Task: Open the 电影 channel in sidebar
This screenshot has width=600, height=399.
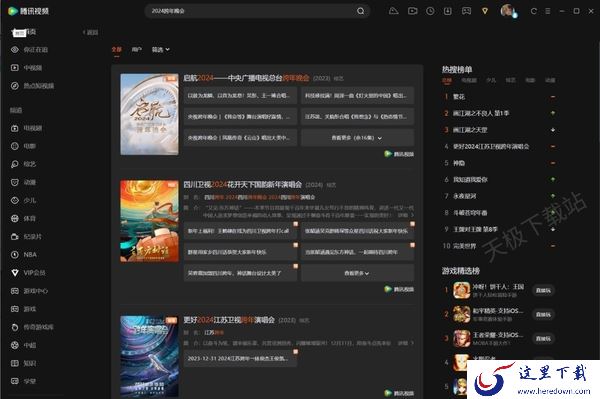Action: coord(23,146)
